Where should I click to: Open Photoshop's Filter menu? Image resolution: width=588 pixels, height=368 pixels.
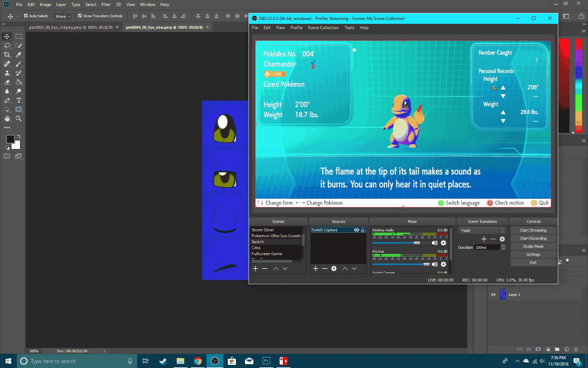coord(106,5)
